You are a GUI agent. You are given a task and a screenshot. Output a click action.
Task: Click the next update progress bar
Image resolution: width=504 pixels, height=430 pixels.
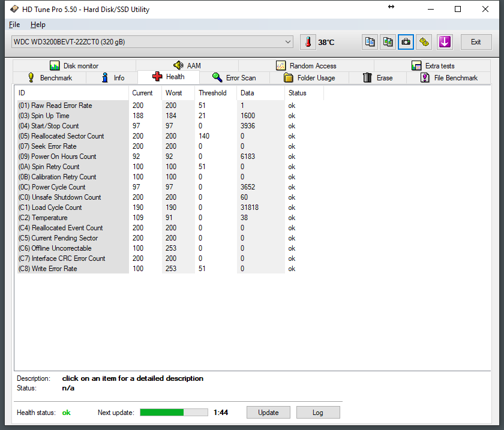174,413
